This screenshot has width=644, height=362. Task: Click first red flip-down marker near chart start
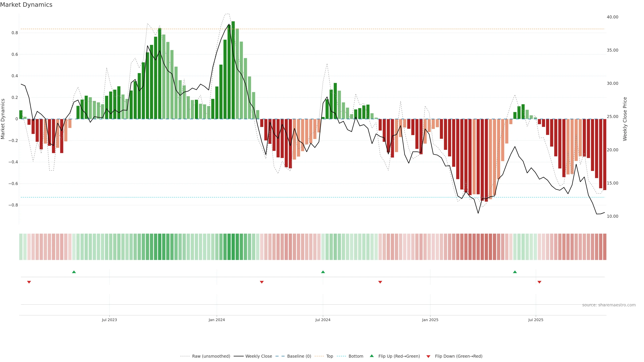tap(29, 282)
